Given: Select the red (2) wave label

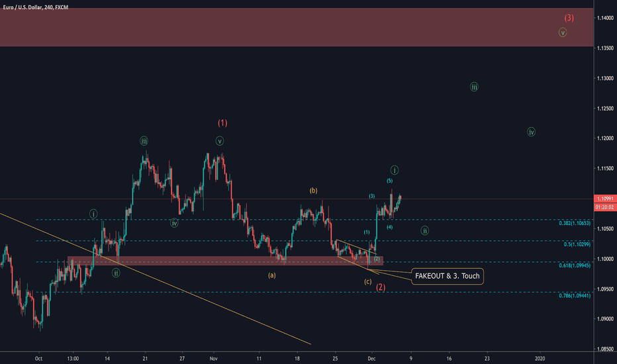Looking at the screenshot, I should pos(381,288).
